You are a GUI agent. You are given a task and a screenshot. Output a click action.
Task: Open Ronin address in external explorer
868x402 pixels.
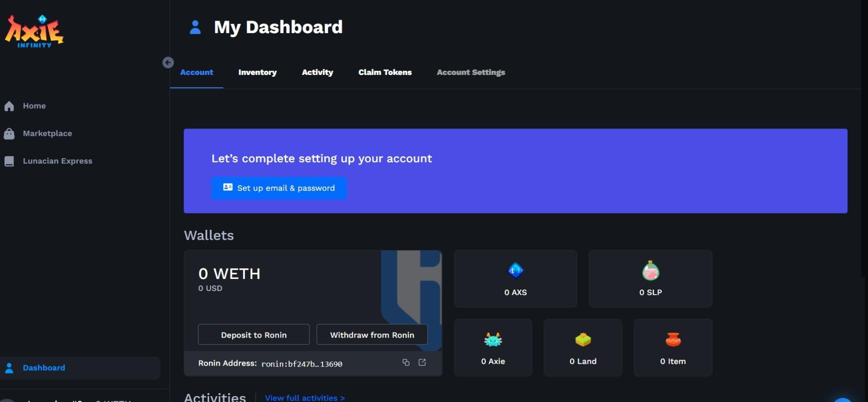(422, 362)
